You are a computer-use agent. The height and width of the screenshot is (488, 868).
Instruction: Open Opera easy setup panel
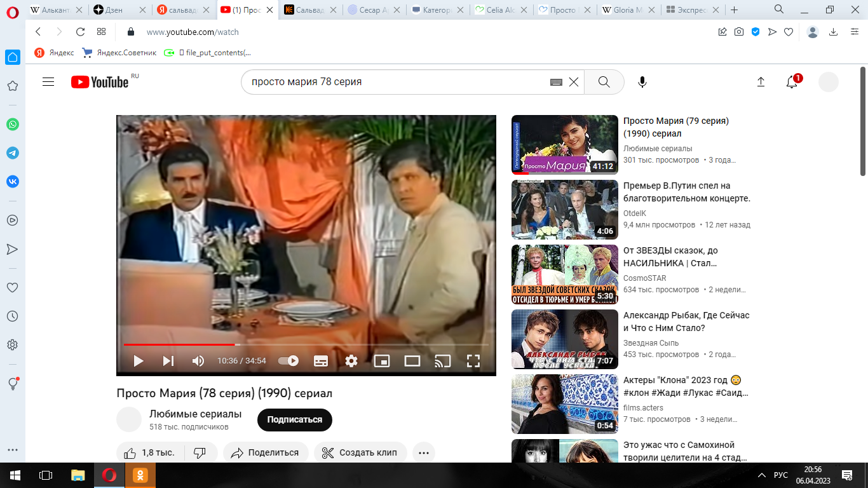pyautogui.click(x=855, y=32)
